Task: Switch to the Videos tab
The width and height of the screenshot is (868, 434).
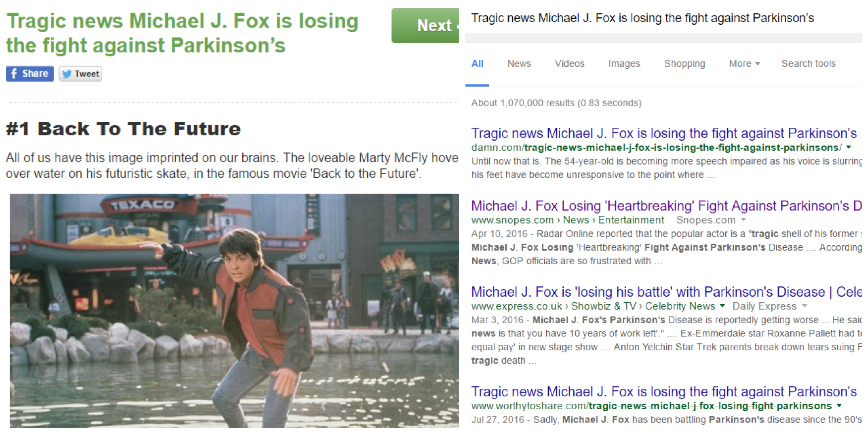Action: [569, 63]
